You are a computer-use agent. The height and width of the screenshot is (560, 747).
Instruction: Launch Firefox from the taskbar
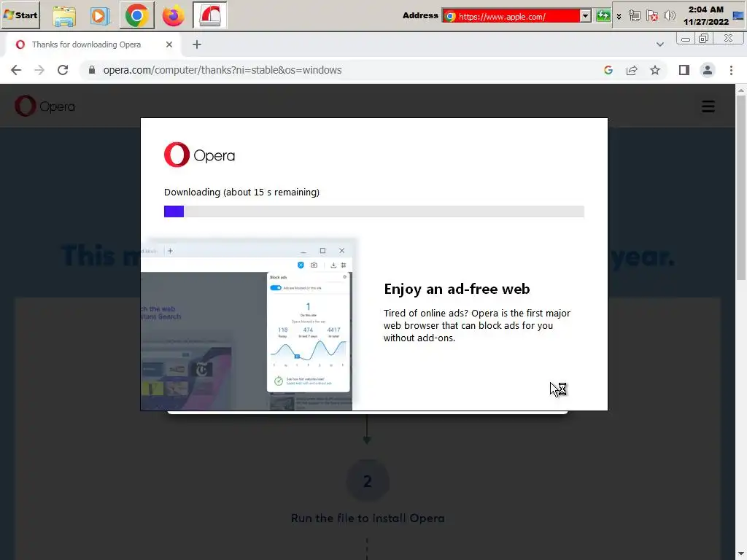click(x=173, y=16)
